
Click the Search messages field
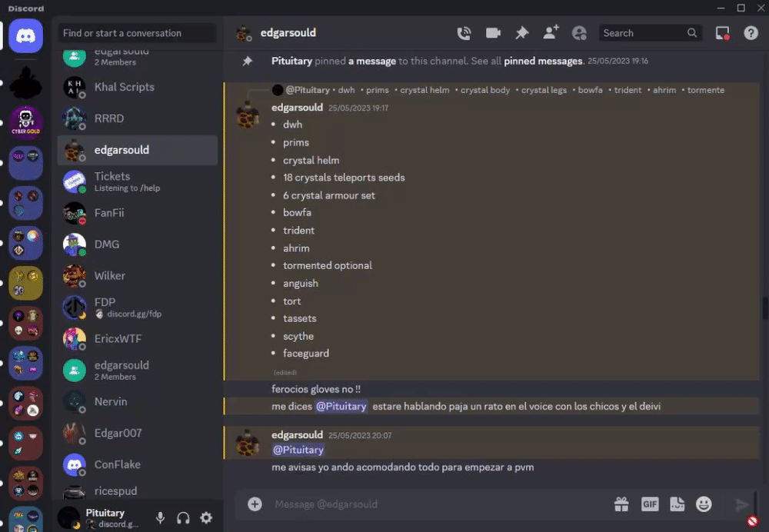(651, 33)
